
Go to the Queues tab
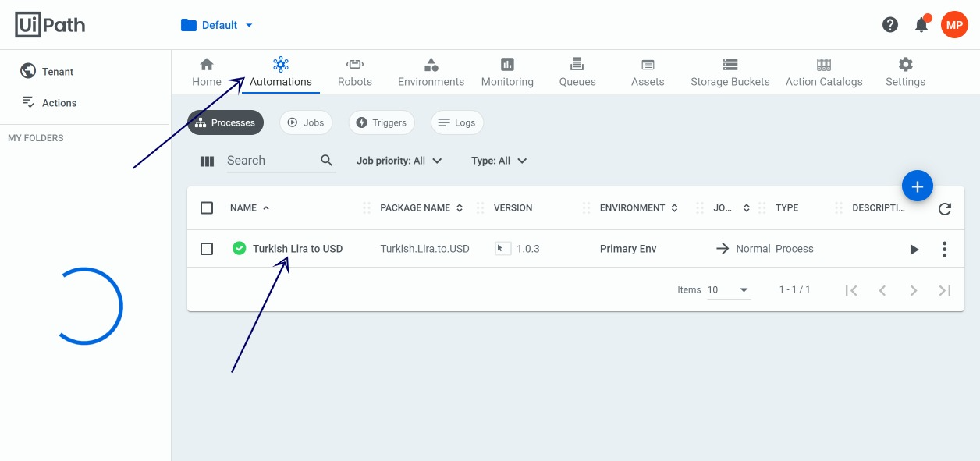577,72
